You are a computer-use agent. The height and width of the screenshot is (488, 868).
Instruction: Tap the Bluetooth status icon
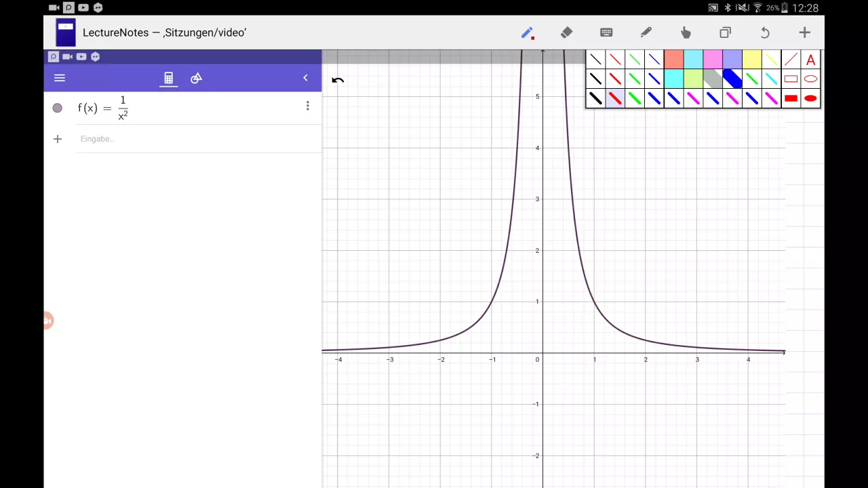point(728,8)
